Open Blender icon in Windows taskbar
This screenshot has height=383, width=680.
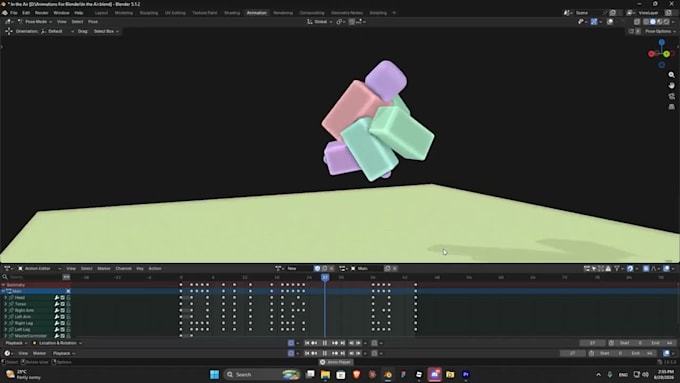388,374
